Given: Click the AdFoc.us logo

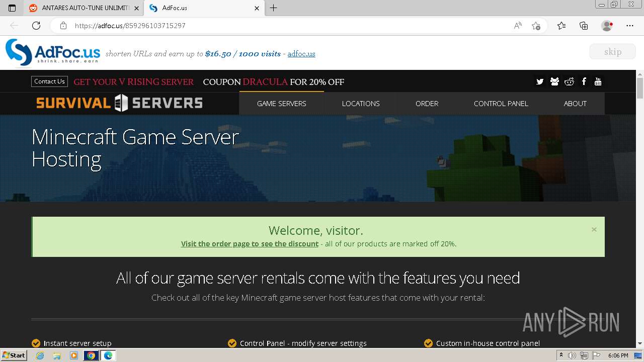Looking at the screenshot, I should [53, 52].
